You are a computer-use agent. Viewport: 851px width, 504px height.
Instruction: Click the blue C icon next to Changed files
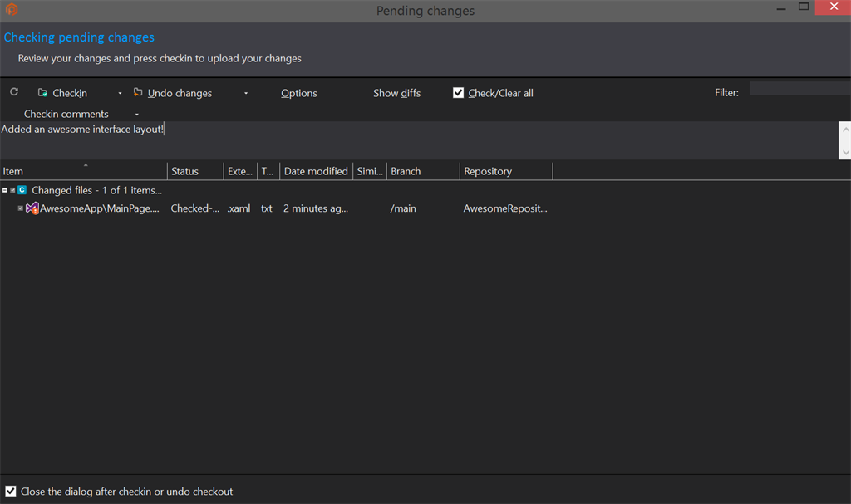tap(22, 189)
